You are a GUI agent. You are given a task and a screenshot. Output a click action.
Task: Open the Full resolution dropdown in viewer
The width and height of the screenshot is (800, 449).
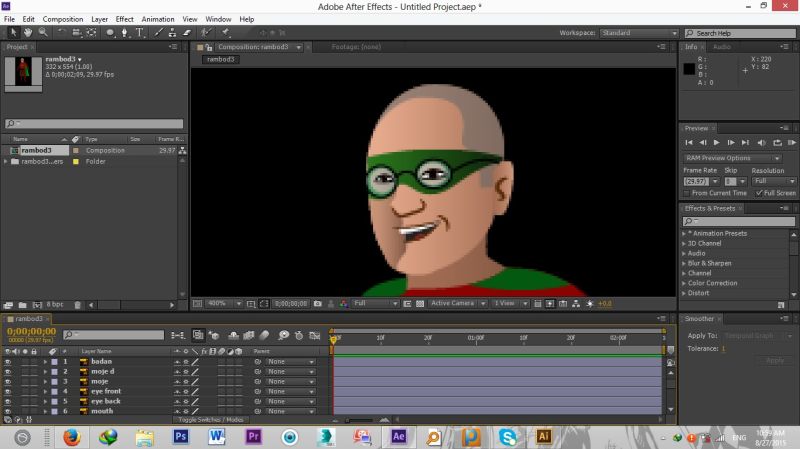point(376,304)
